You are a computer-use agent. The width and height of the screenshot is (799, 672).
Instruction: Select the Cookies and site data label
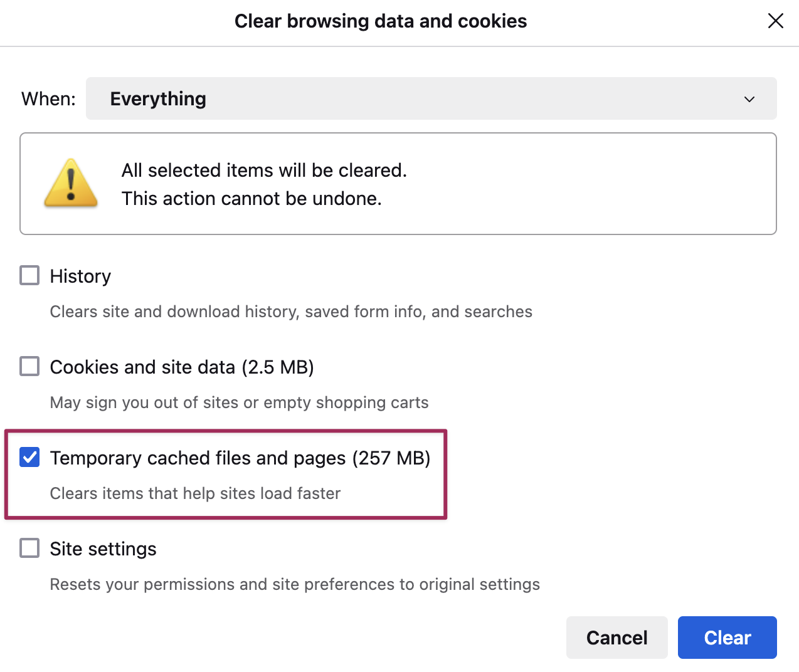[181, 367]
